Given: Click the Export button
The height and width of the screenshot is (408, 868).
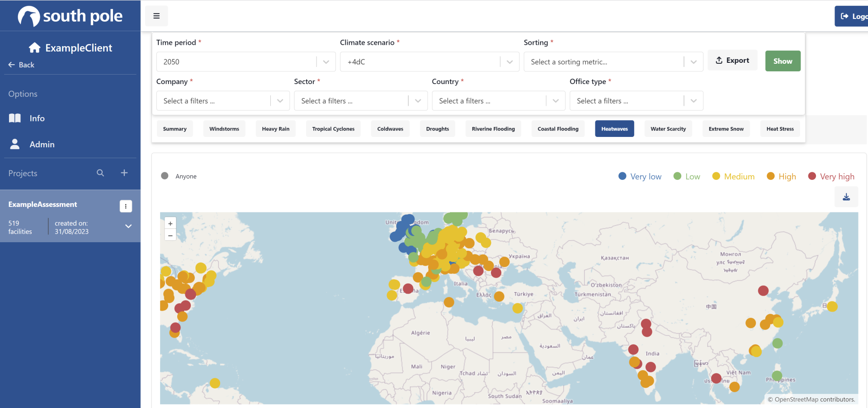Looking at the screenshot, I should 732,61.
